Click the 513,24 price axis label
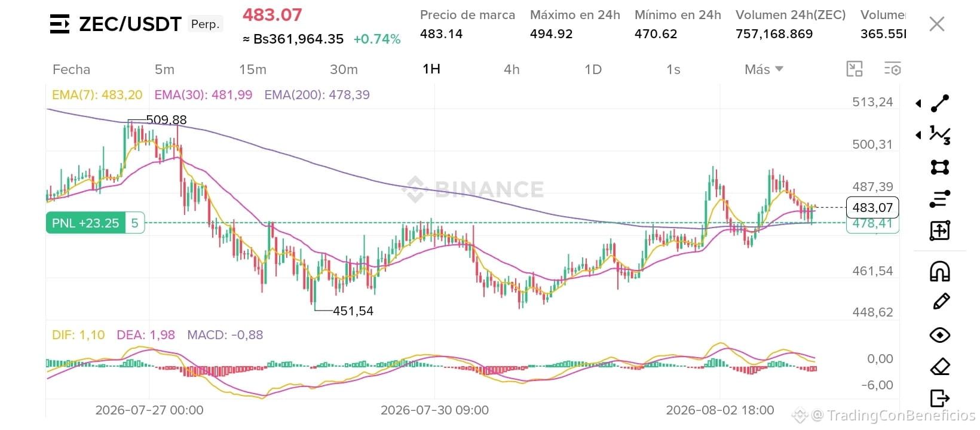980x430 pixels. click(872, 102)
